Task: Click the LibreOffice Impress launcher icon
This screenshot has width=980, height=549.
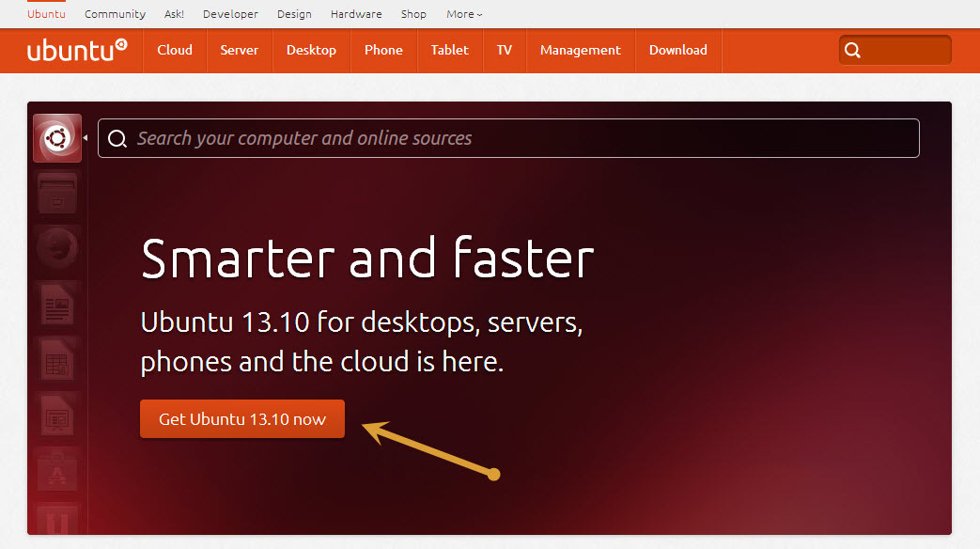Action: pyautogui.click(x=57, y=416)
